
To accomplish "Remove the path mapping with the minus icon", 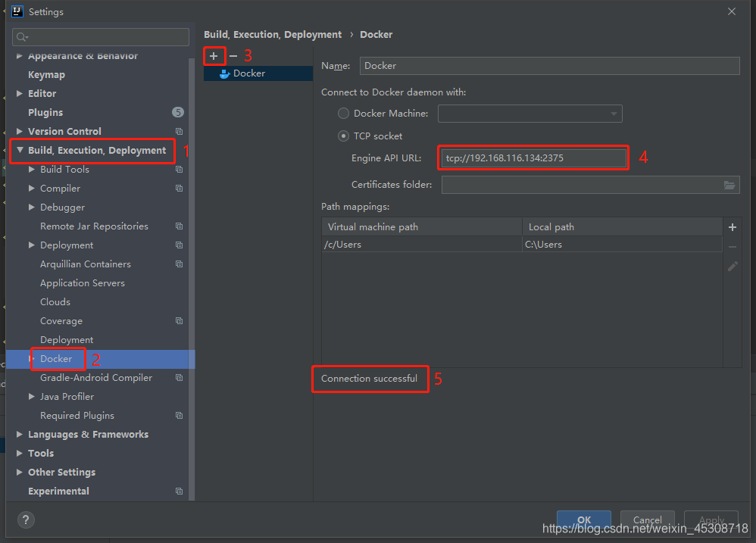I will point(733,247).
